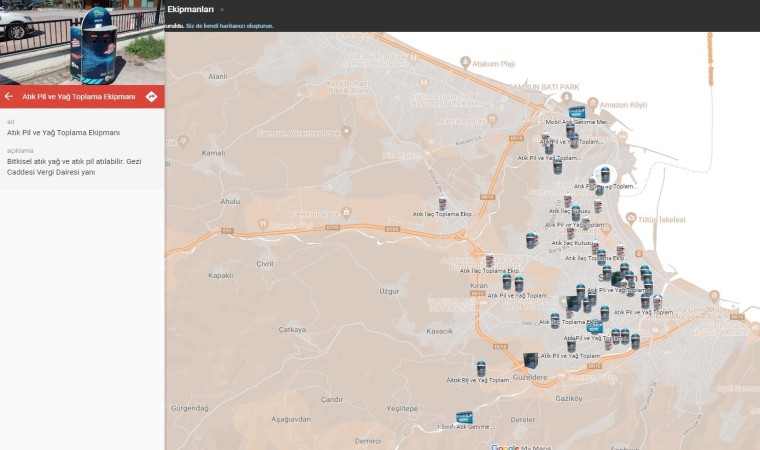The height and width of the screenshot is (450, 760).
Task: Click the star icon next to map title
Action: click(222, 9)
